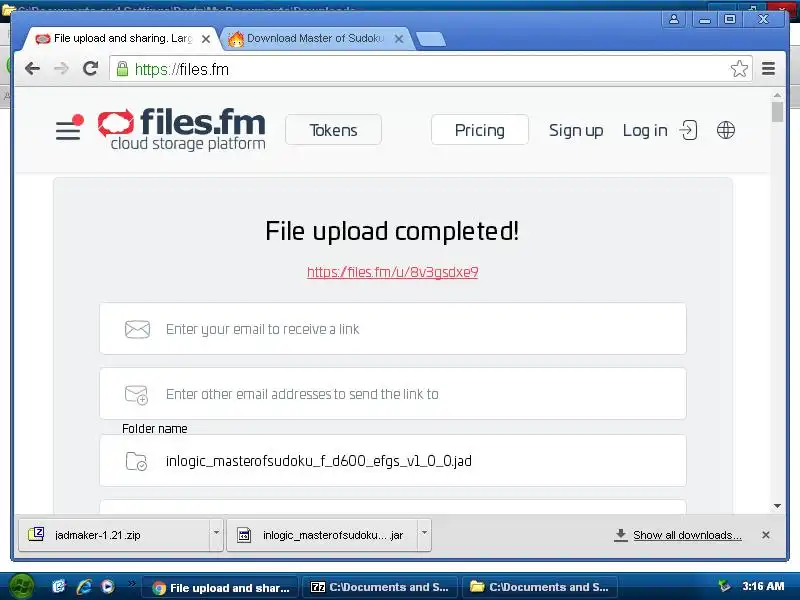
Task: Click the folder icon beside folder name
Action: click(136, 461)
